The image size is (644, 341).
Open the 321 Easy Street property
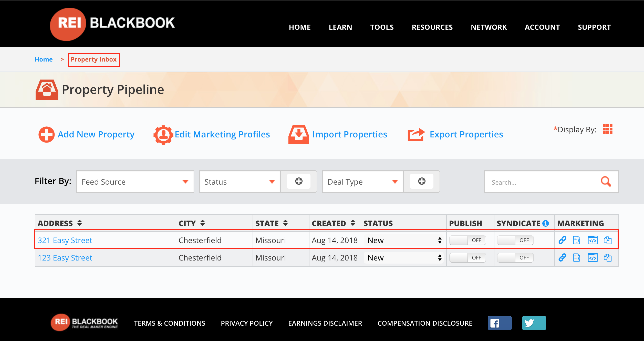click(x=65, y=240)
